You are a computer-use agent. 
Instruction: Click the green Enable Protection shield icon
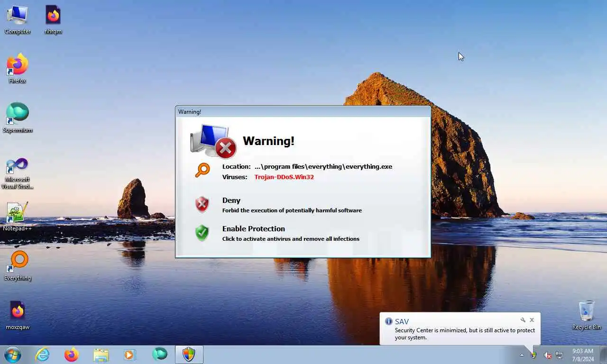point(202,233)
